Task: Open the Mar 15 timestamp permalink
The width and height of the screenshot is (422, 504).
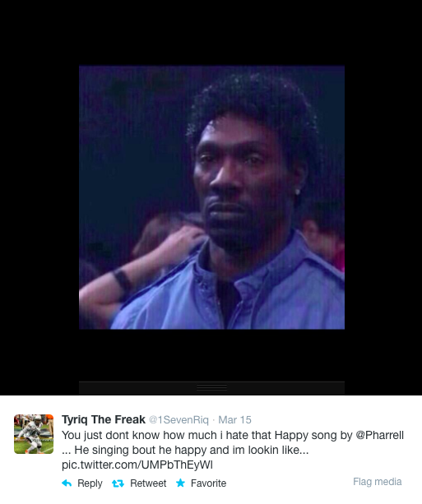Action: [x=234, y=420]
